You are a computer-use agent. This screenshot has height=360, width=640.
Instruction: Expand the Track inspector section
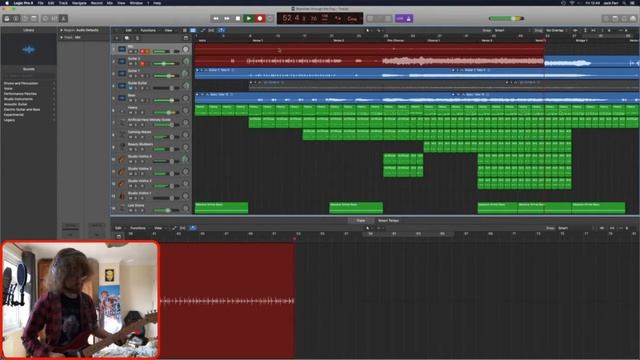click(62, 37)
